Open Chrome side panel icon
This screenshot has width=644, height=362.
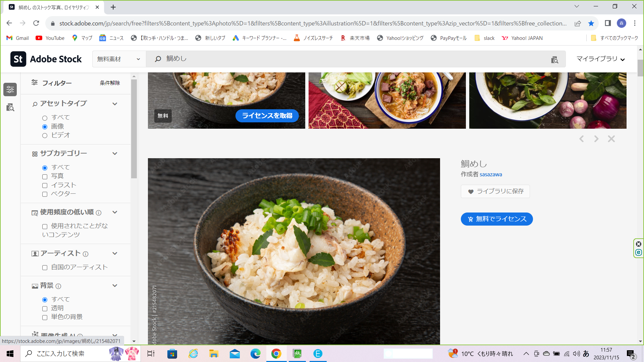coord(608,23)
